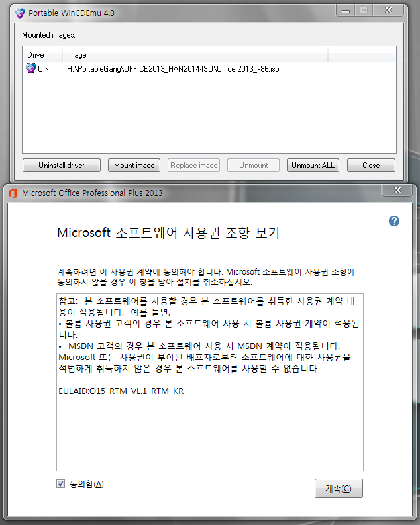This screenshot has width=420, height=525.
Task: Click the MSDN 고객의 경우 license line
Action: [199, 346]
